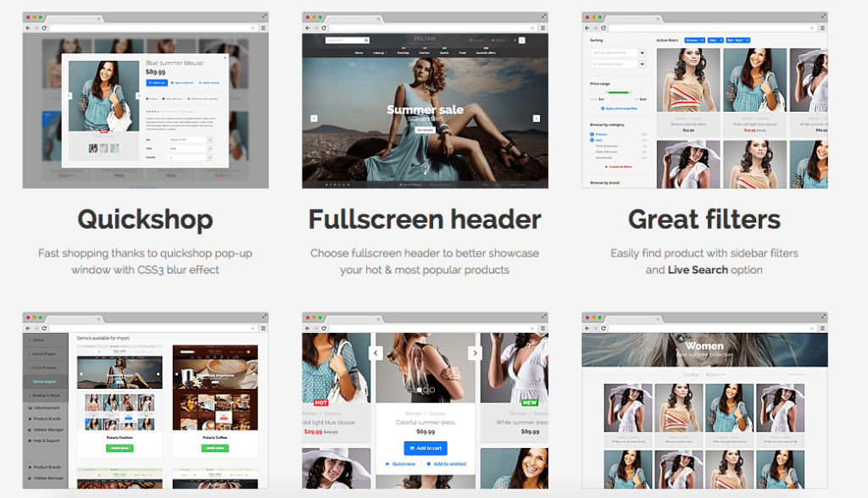Click Add to cart in Blue summer blouse popup
The height and width of the screenshot is (498, 868).
157,82
